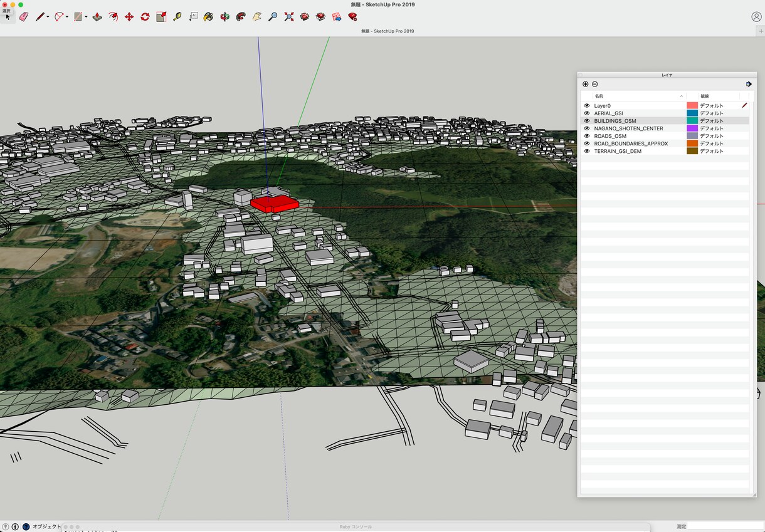Screen dimensions: 765x532
Task: Click the 測定 measurements input box
Action: click(725, 526)
